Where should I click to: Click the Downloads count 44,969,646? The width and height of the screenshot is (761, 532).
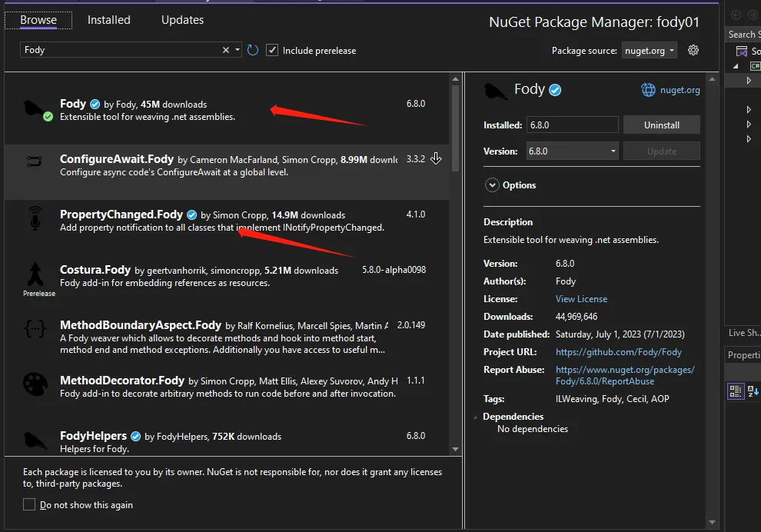(577, 317)
